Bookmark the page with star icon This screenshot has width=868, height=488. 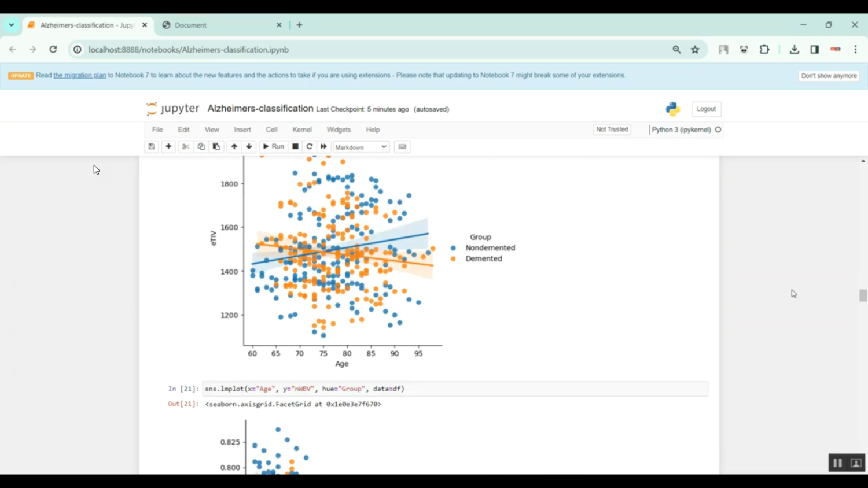pyautogui.click(x=695, y=50)
